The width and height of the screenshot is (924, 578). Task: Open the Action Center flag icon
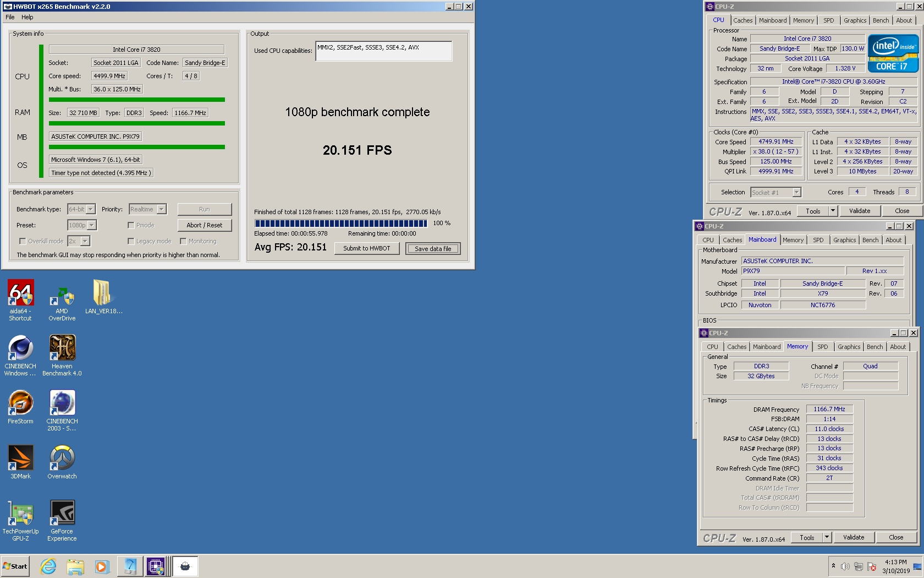point(872,566)
